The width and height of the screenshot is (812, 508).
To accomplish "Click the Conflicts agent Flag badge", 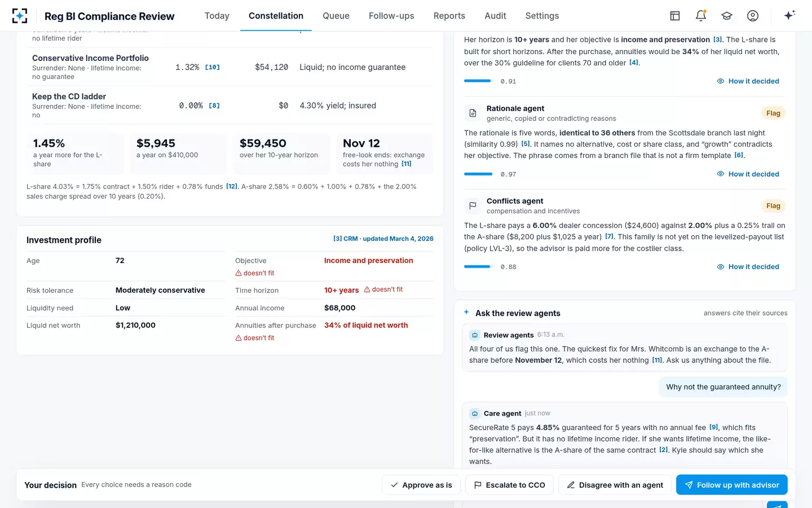I will pos(773,206).
